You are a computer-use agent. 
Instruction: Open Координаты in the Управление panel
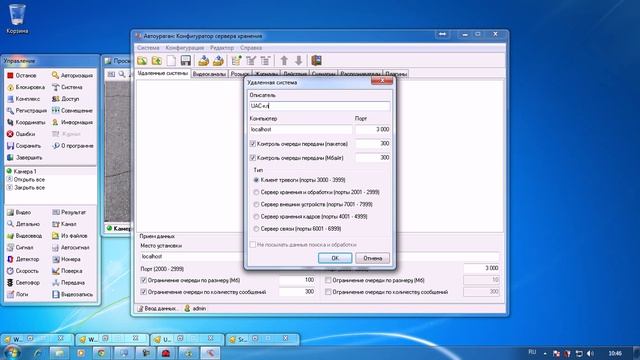tap(26, 122)
